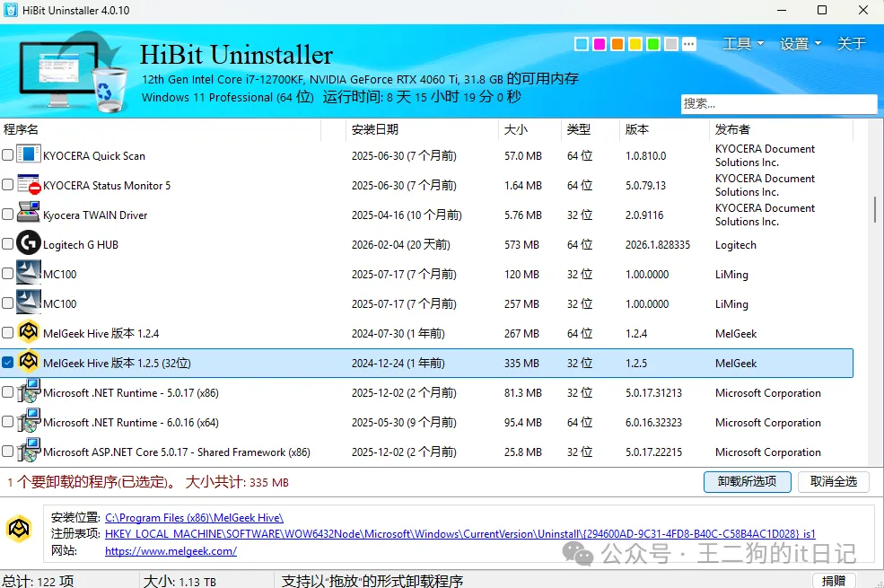Choose the green theme swatch
Screen dimensions: 884x588
[653, 43]
